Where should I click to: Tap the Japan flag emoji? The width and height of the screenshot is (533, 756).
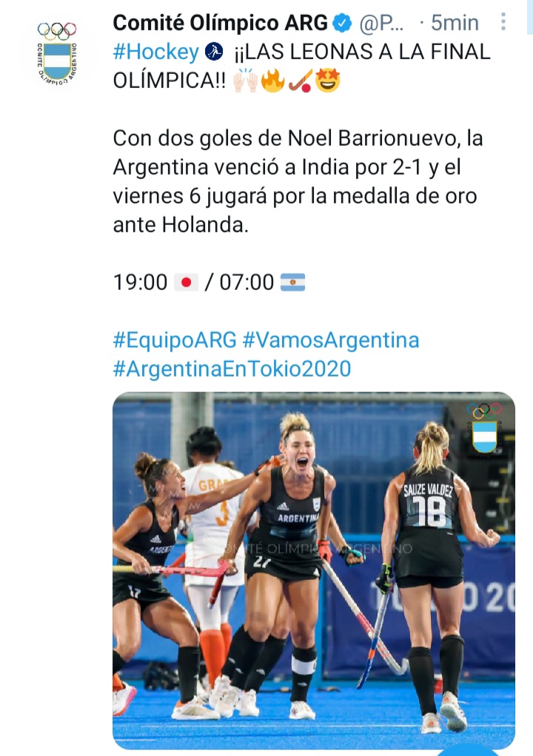(186, 283)
